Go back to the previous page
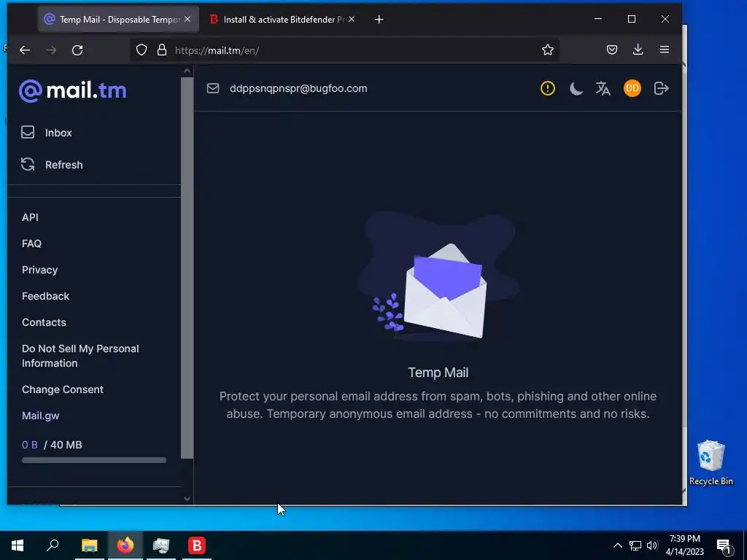Viewport: 747px width, 560px height. click(25, 50)
